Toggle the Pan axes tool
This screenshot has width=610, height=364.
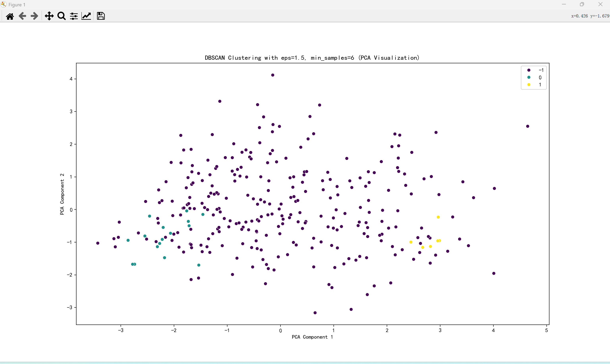49,16
